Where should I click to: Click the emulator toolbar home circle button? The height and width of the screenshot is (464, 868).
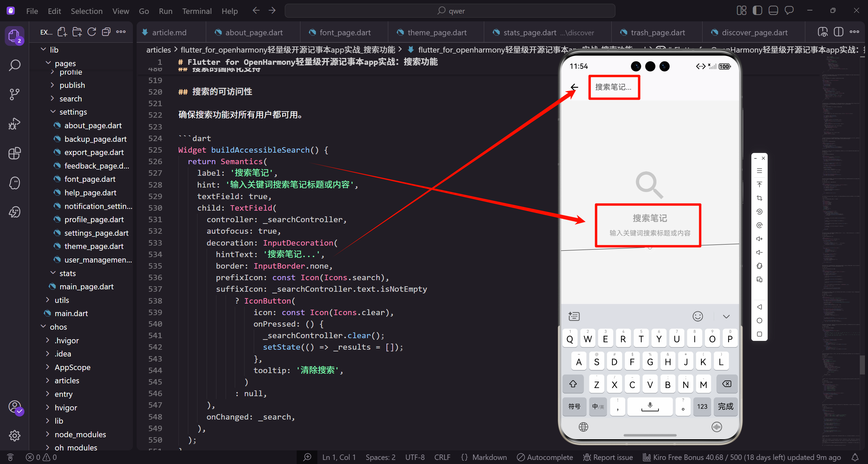759,321
